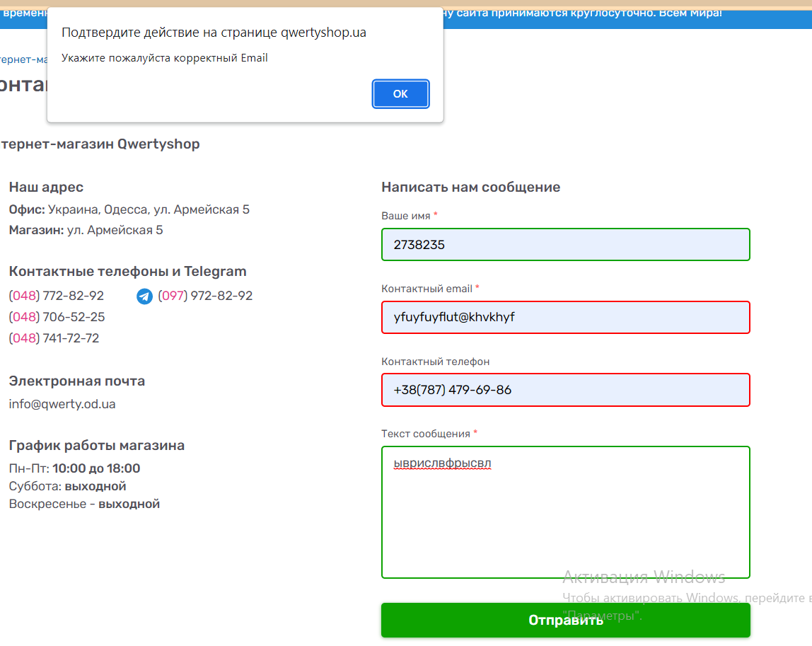Viewport: 812px width, 646px height.
Task: Submit the form with Отправить button
Action: coord(566,620)
